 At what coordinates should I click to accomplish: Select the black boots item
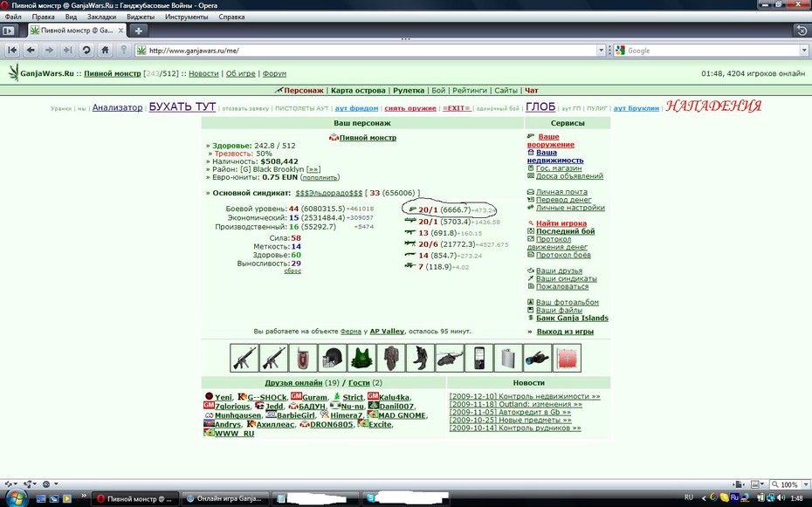[x=421, y=358]
